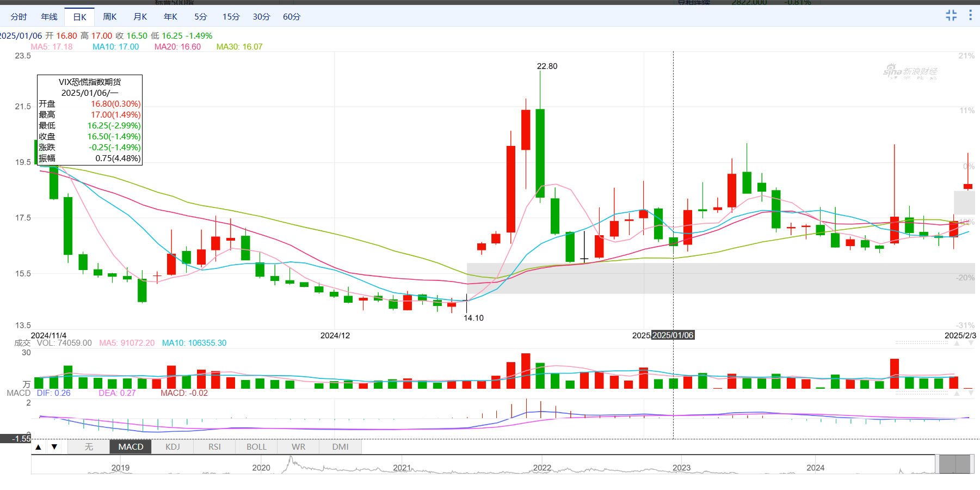Choose the DMI indicator button
This screenshot has width=980, height=490.
340,447
